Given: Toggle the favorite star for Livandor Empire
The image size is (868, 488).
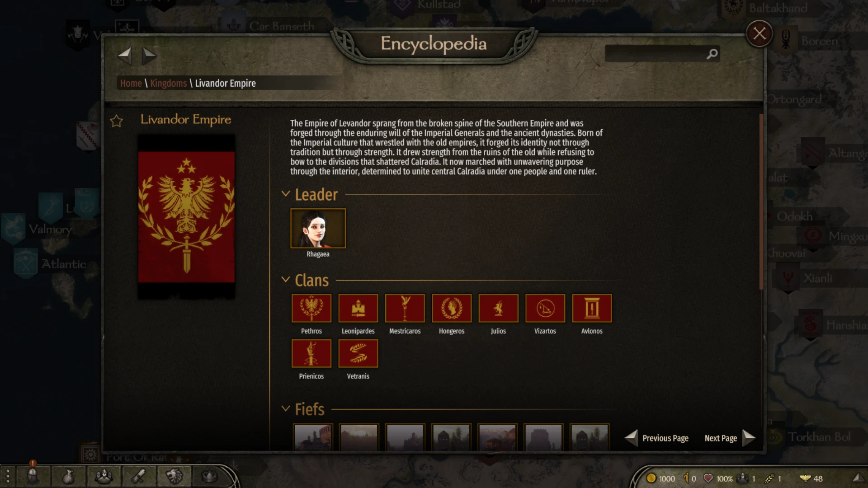Looking at the screenshot, I should (x=117, y=121).
